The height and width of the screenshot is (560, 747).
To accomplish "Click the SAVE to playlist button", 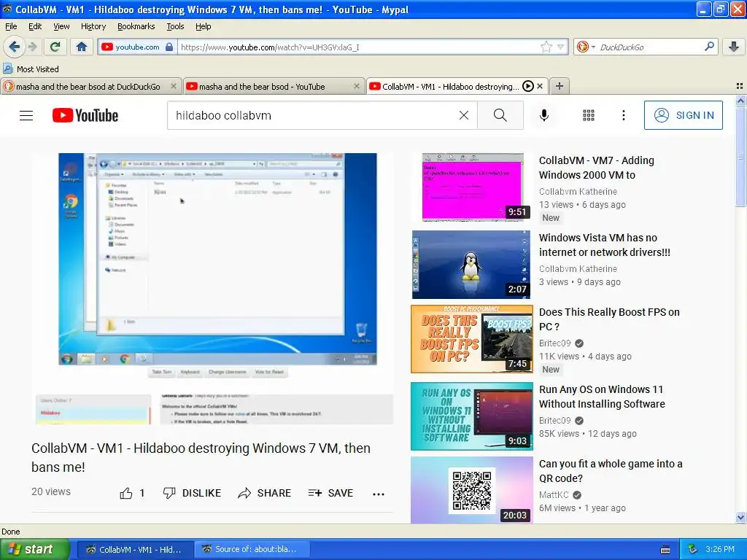I will (330, 493).
